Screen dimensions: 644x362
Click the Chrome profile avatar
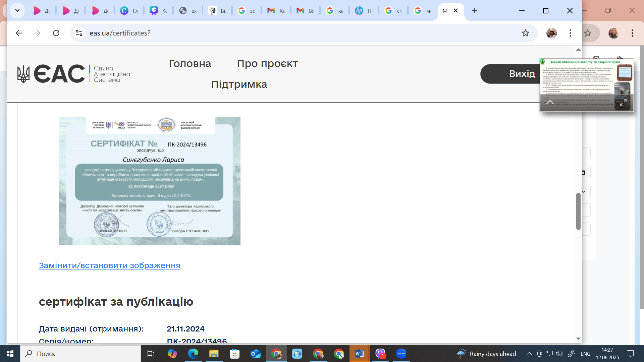[551, 33]
